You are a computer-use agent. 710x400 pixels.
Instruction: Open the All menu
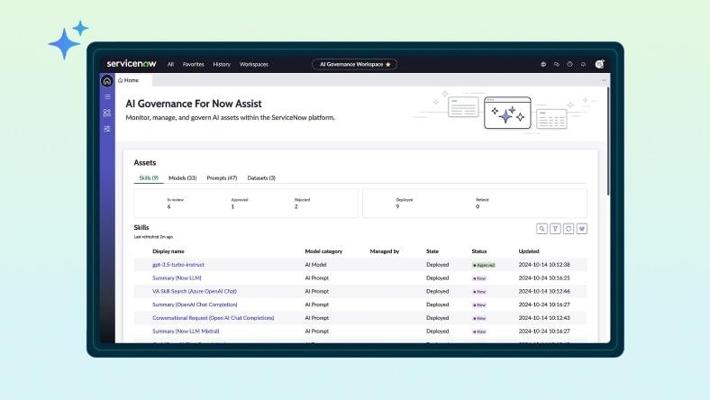coord(170,64)
